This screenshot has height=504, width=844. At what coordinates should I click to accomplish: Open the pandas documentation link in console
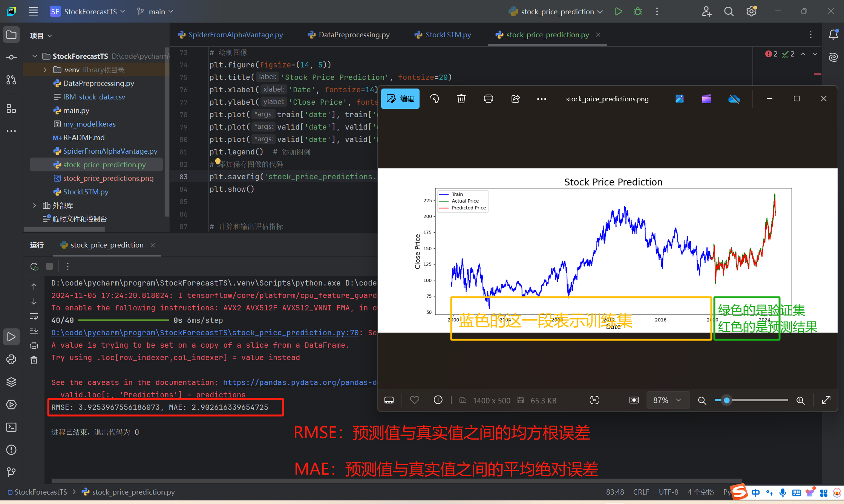(300, 382)
